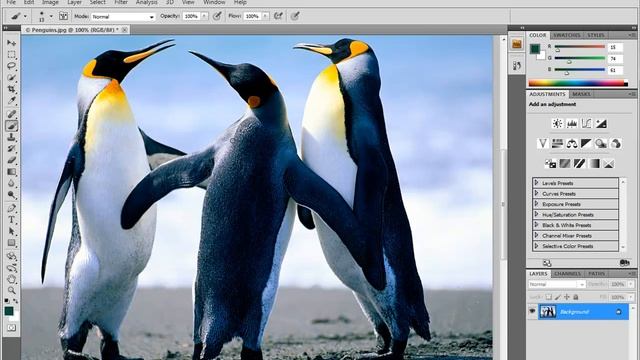Toggle airbrush mode in options bar
Image resolution: width=640 pixels, height=360 pixels.
279,16
